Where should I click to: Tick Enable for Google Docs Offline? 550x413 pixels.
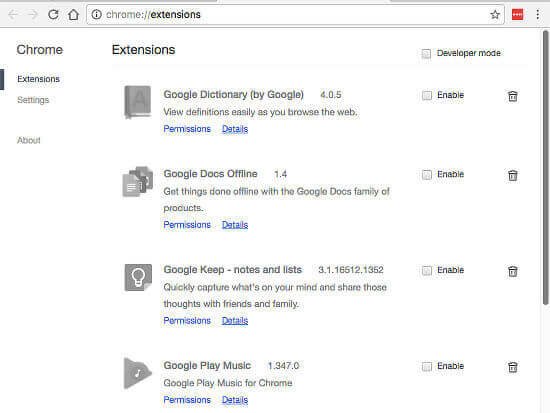coord(427,175)
